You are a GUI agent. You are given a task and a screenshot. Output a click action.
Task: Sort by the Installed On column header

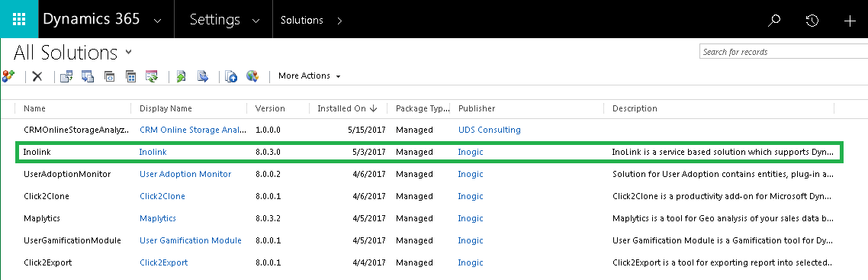click(347, 108)
